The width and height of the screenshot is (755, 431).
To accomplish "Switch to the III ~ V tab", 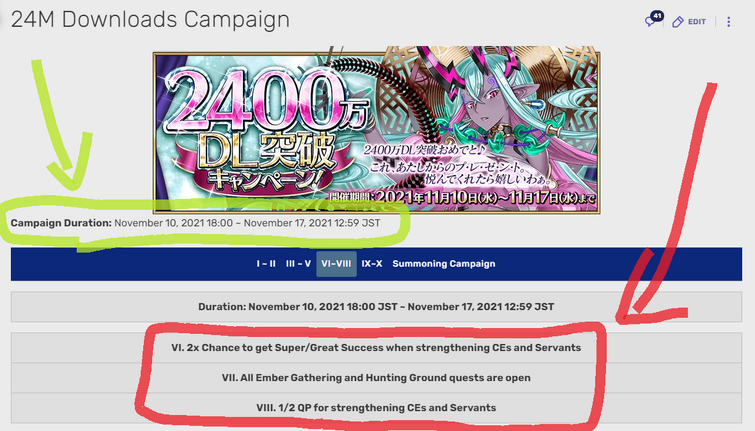I will [298, 264].
